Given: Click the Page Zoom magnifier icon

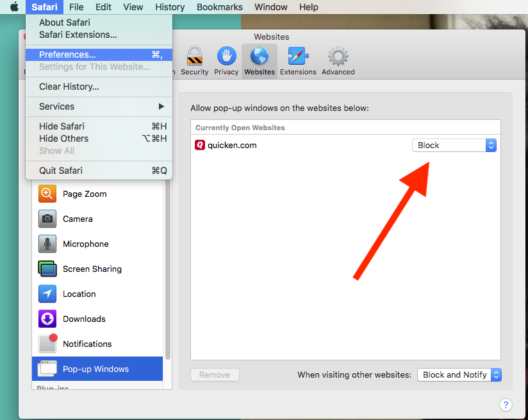Looking at the screenshot, I should [x=47, y=194].
